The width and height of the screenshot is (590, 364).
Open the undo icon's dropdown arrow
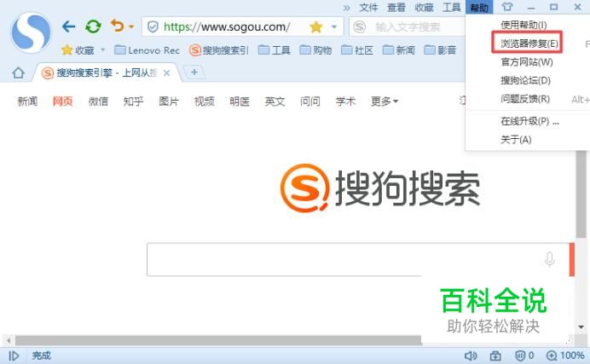131,26
